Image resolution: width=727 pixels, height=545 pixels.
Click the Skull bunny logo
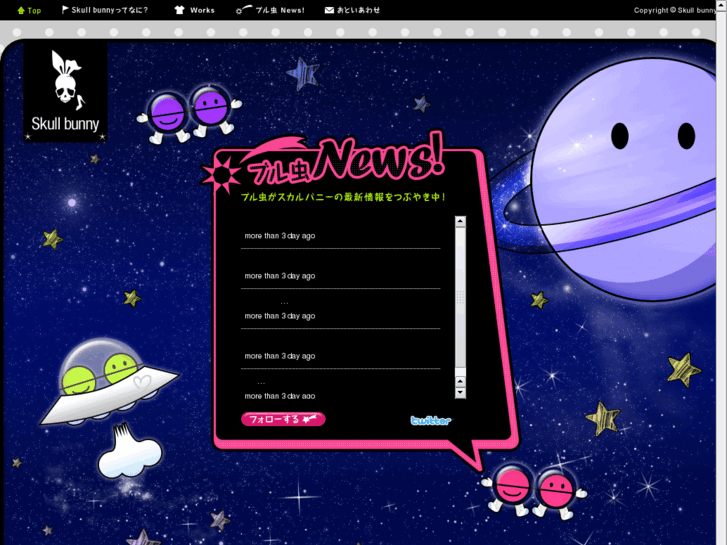pos(65,92)
